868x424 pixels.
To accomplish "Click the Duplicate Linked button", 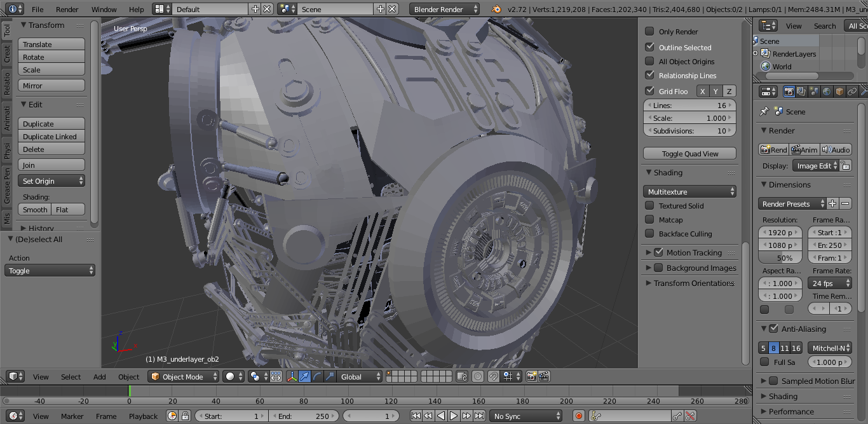I will (x=51, y=136).
